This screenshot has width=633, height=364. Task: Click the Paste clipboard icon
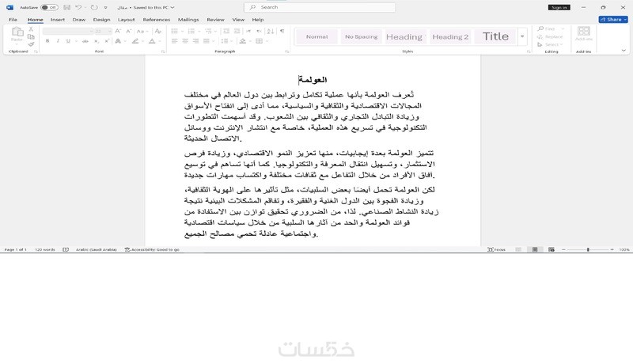pos(17,32)
